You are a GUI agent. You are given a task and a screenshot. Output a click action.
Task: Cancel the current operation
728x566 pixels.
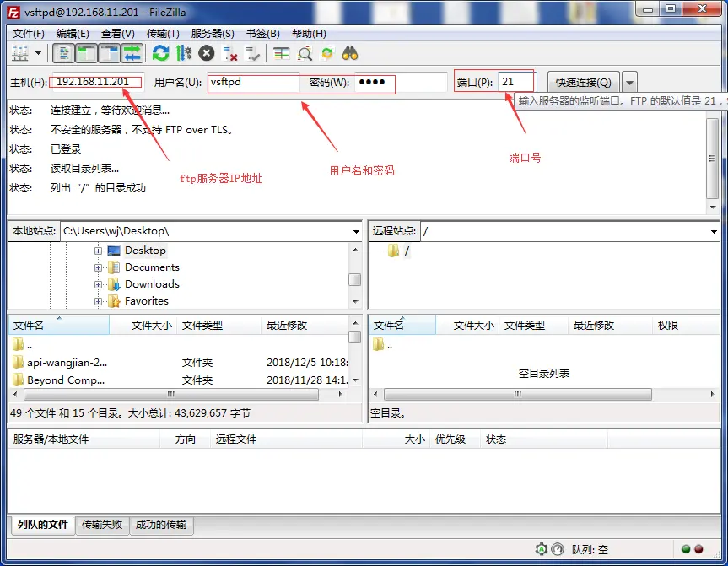(207, 53)
